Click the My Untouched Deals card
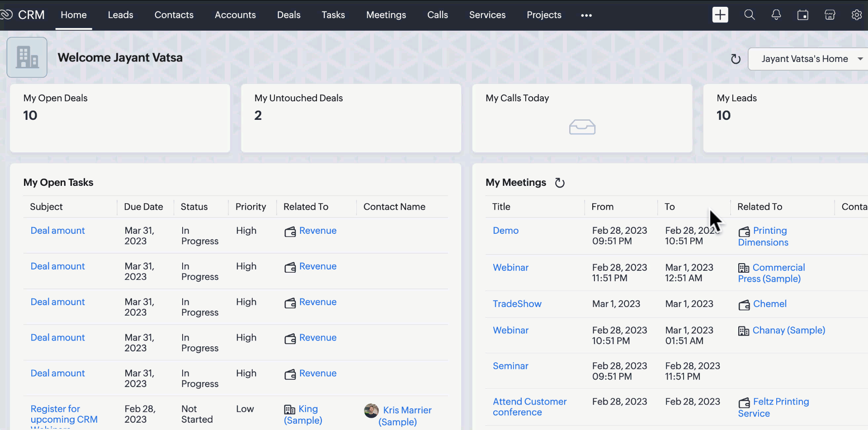 (351, 118)
